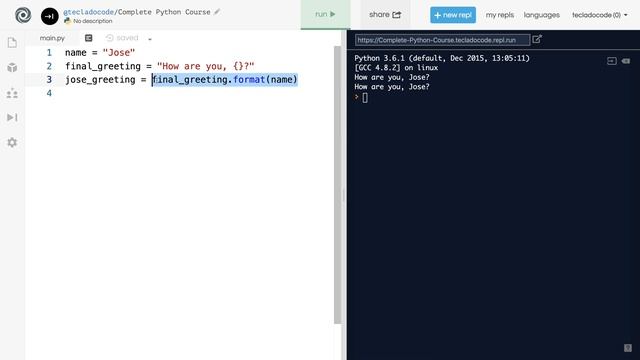Click the repl URL field
Image resolution: width=640 pixels, height=360 pixels.
click(x=442, y=40)
